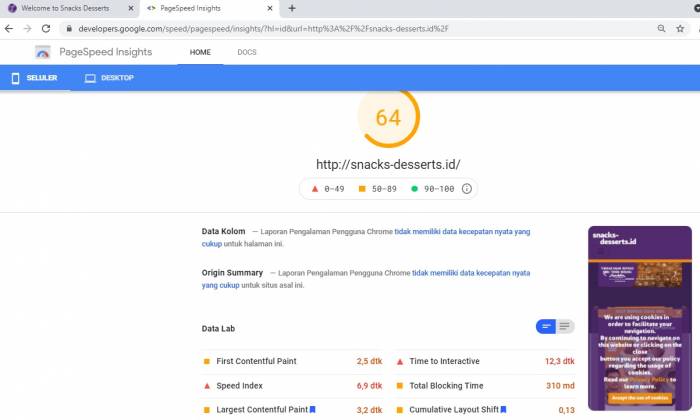Click the Data Lab section heading
The height and width of the screenshot is (420, 700).
218,329
